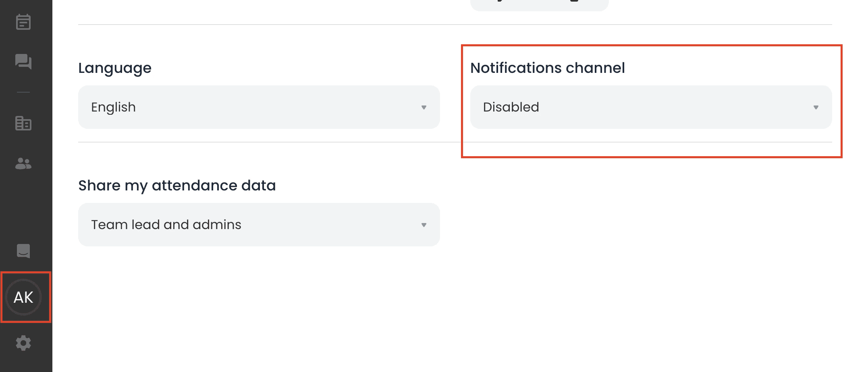This screenshot has height=372, width=868.
Task: Select the Disabled value text
Action: point(511,107)
